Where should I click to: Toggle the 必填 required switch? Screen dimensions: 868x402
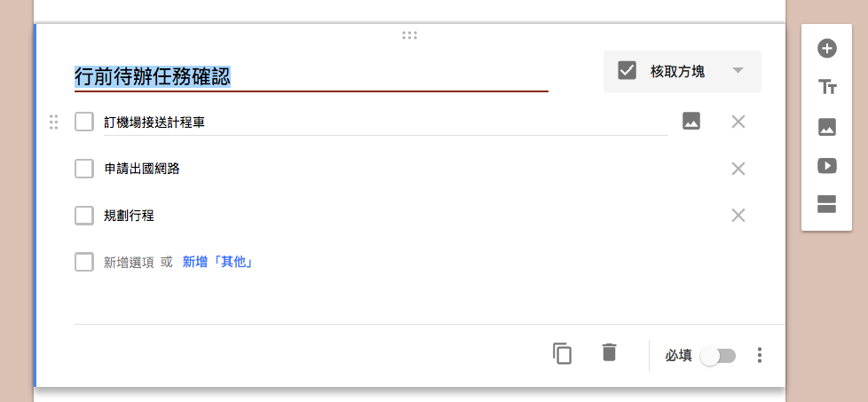pyautogui.click(x=718, y=356)
